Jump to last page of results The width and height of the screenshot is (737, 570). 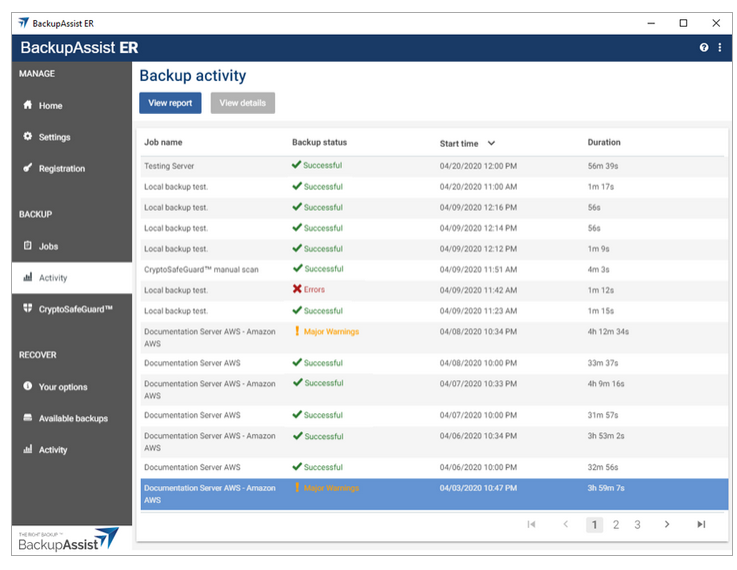click(x=701, y=524)
